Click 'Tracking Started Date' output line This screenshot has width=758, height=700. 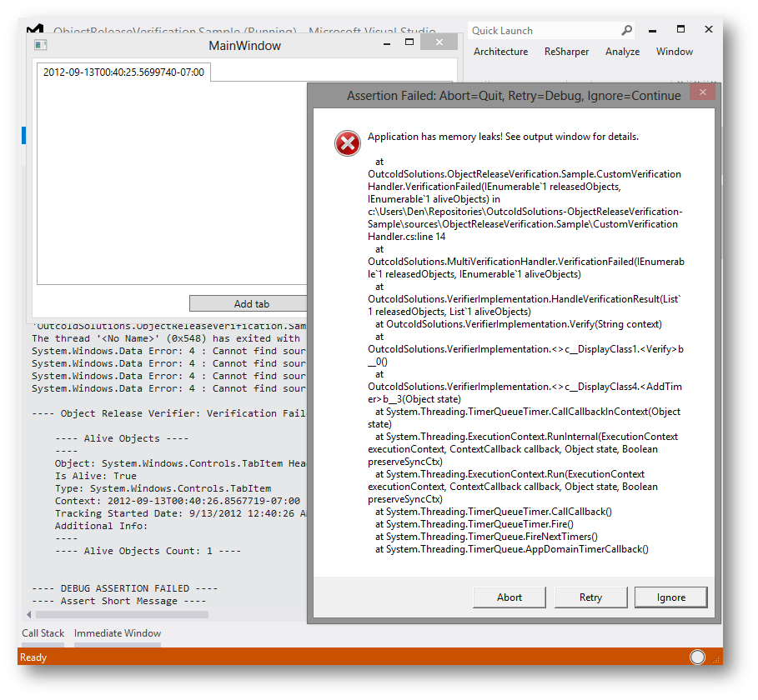[181, 513]
